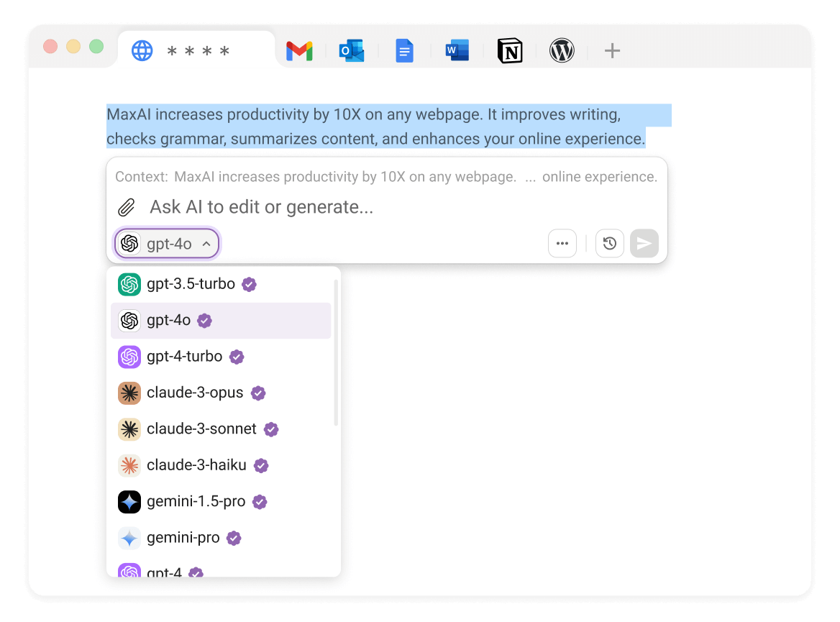This screenshot has width=840, height=622.
Task: Open the Gmail tab icon
Action: click(299, 51)
